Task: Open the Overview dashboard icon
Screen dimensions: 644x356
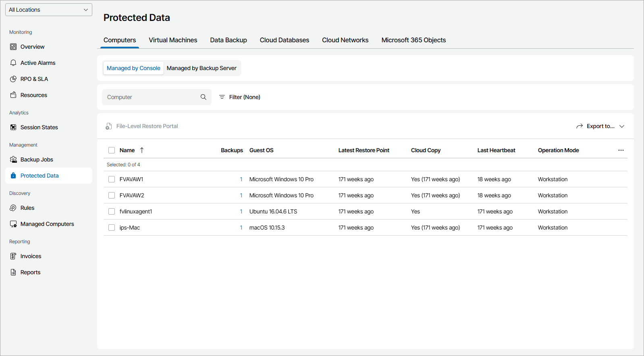Action: point(13,47)
